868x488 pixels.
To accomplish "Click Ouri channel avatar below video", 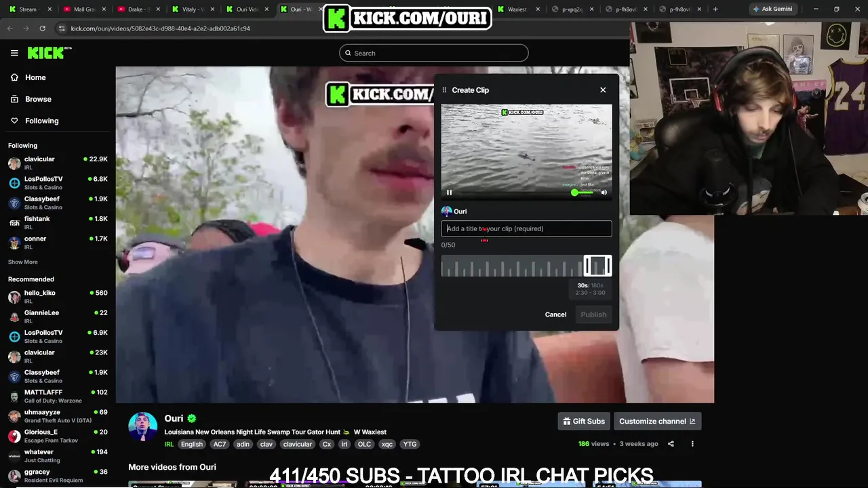I will pyautogui.click(x=143, y=426).
